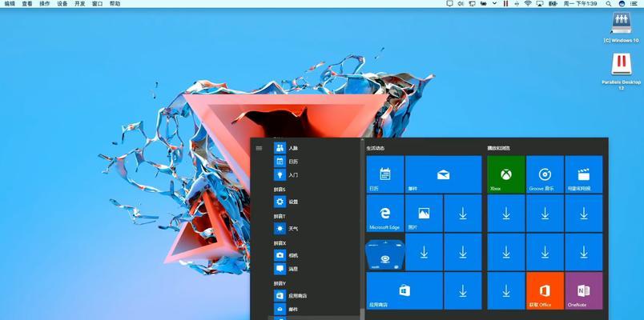Open the purple OneNote tile
The height and width of the screenshot is (320, 644).
pos(584,291)
